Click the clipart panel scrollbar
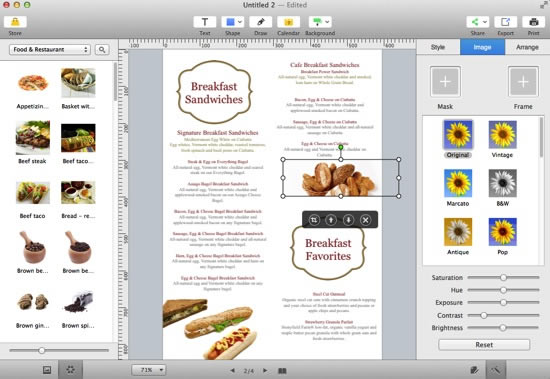The width and height of the screenshot is (550, 379). click(115, 82)
